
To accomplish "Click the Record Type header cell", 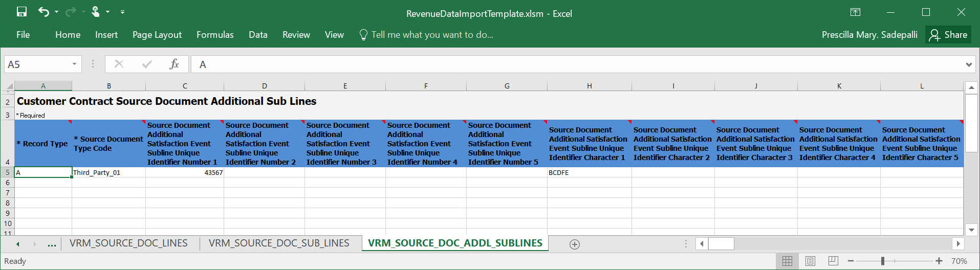I will [43, 144].
